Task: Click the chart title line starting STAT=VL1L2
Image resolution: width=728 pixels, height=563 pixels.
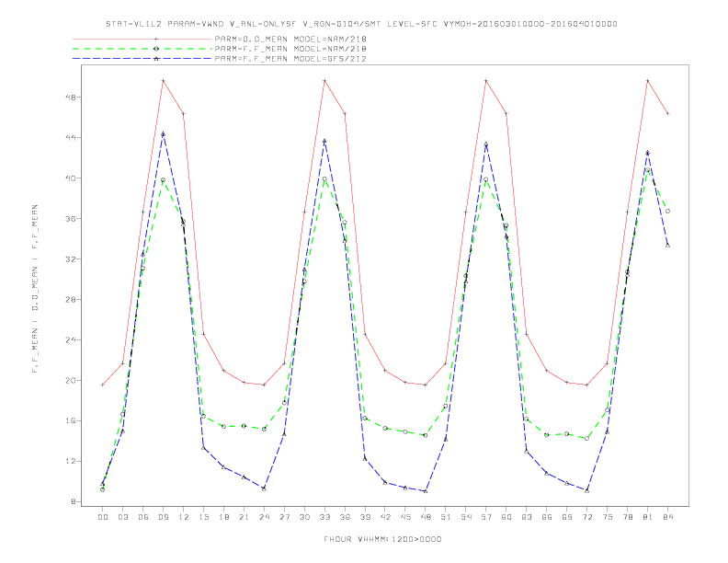Action: [361, 24]
